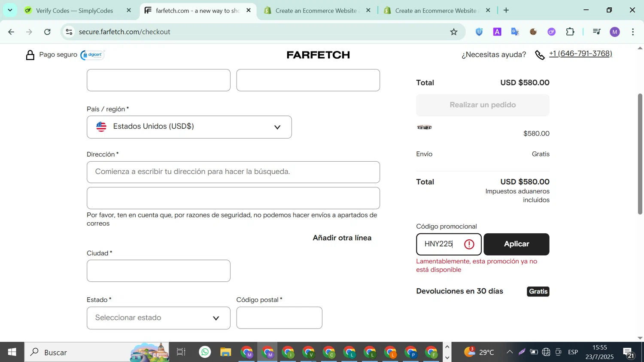Switch to second Create an Ecommerce Website tab
The image size is (644, 362).
[x=436, y=10]
